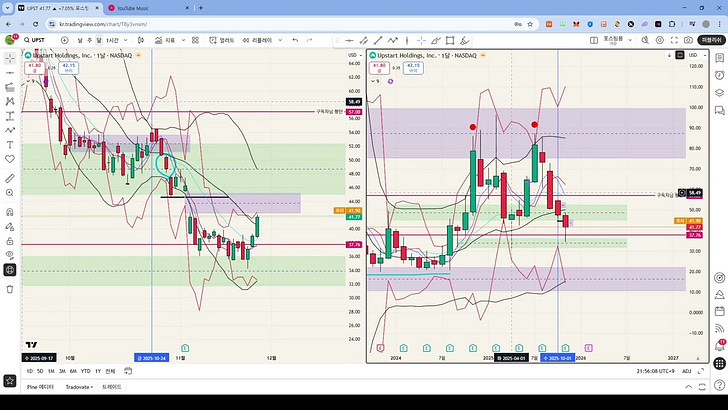Viewport: 728px width, 410px height.
Task: Select the zoom-in magnifier tool
Action: click(x=10, y=193)
